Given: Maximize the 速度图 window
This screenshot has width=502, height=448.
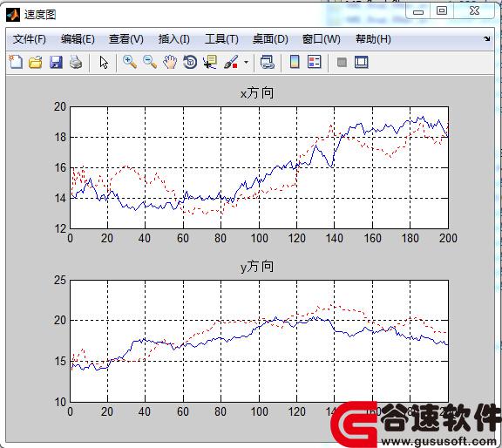Looking at the screenshot, I should (442, 11).
